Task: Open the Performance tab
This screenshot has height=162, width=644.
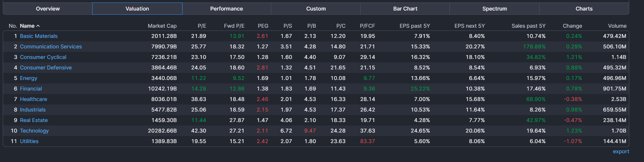Action: tap(227, 9)
